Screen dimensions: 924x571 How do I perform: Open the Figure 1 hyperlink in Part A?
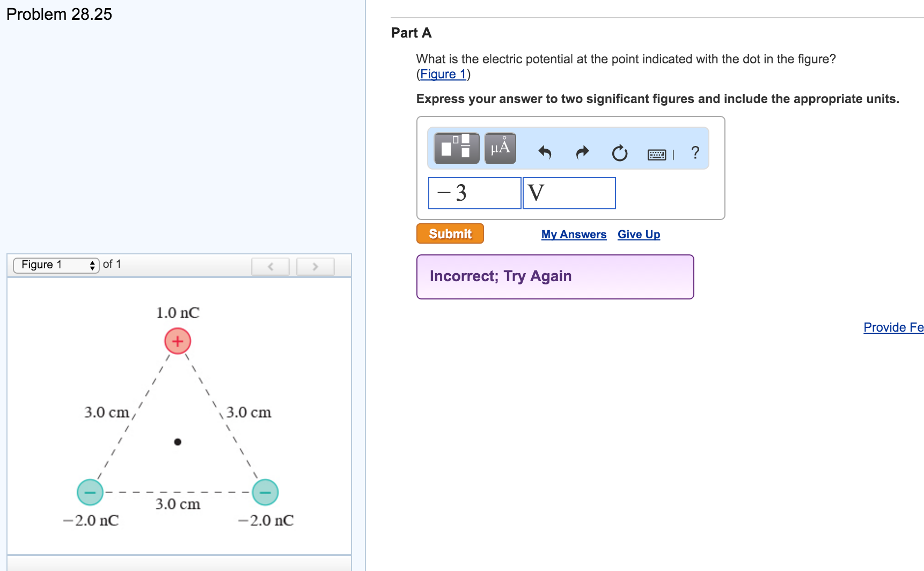[x=443, y=74]
